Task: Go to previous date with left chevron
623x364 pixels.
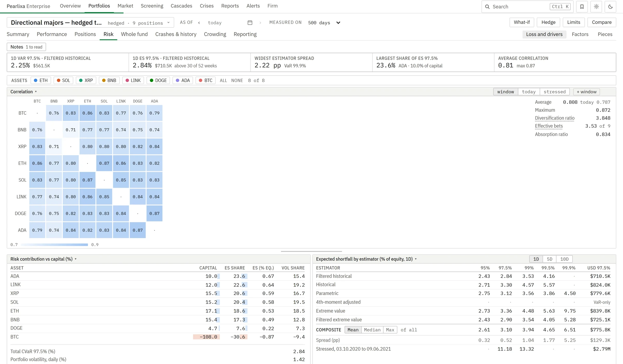Action: [x=199, y=23]
